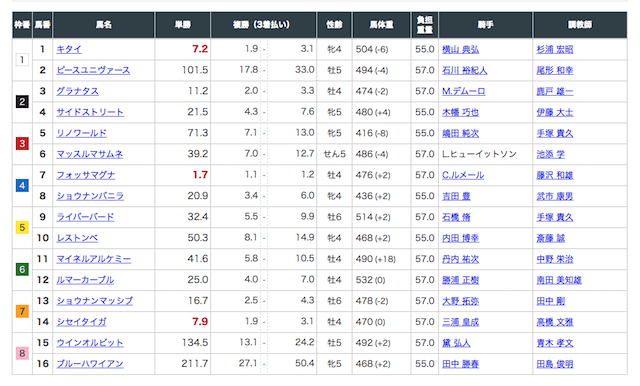Click the black frame number 2 badge
Image resolution: width=640 pixels, height=386 pixels.
click(x=22, y=102)
